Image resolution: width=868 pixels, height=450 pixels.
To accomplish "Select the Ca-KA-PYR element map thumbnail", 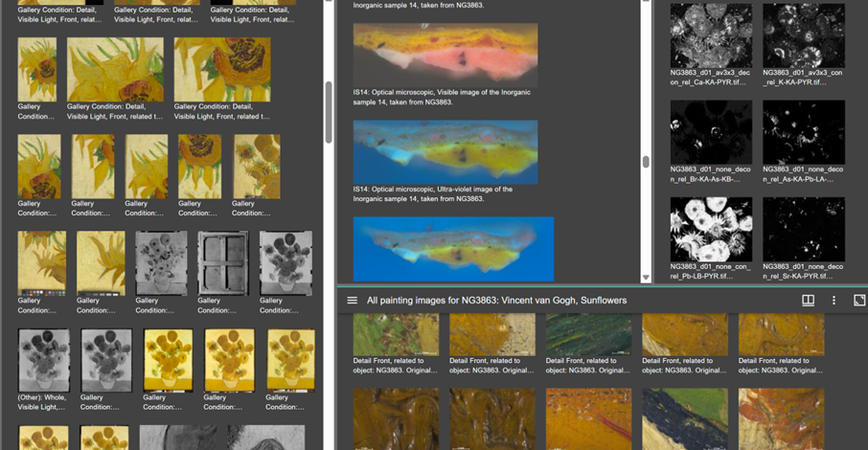I will pos(711,35).
